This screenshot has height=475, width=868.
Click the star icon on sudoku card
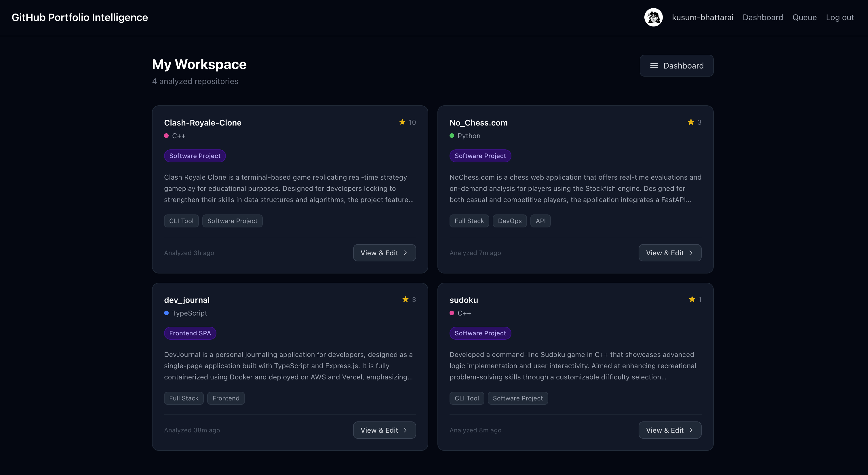point(692,299)
